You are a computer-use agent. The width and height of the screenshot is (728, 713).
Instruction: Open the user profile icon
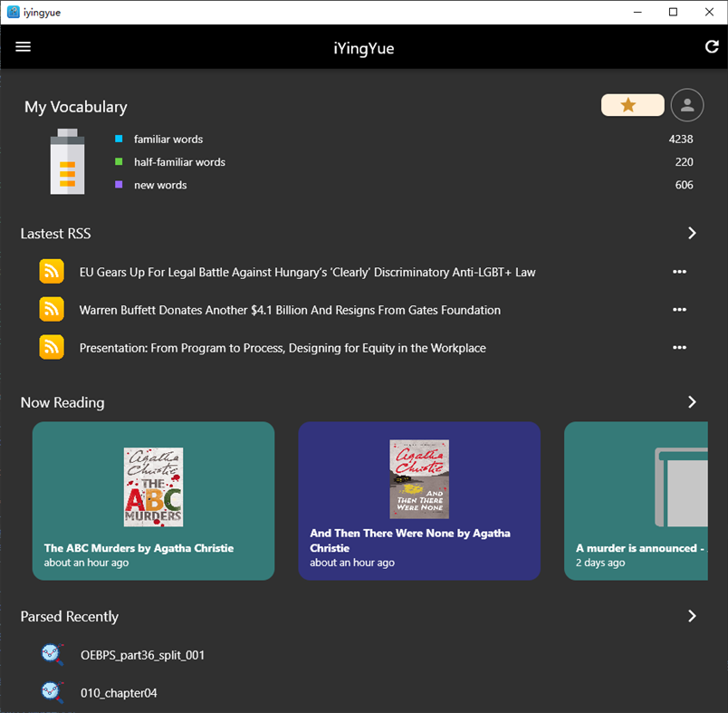point(687,104)
